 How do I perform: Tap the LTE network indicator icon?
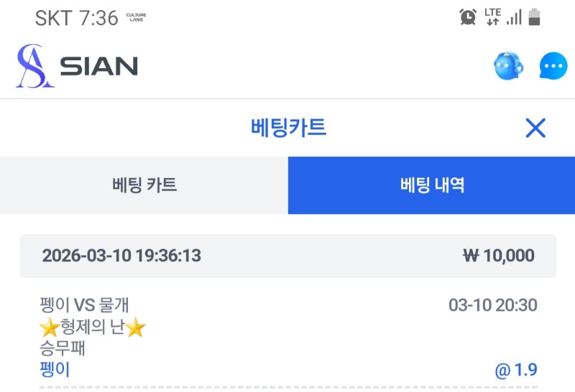pos(492,17)
